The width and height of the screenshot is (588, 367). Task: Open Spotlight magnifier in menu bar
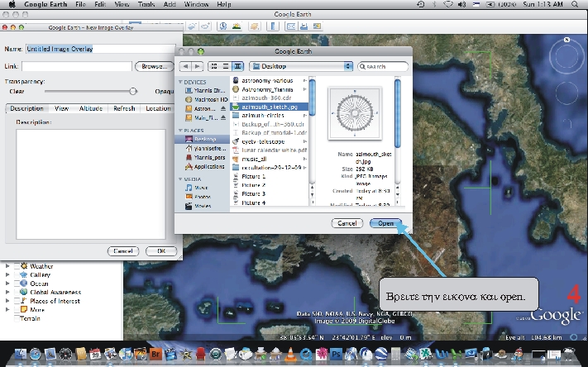(x=575, y=4)
